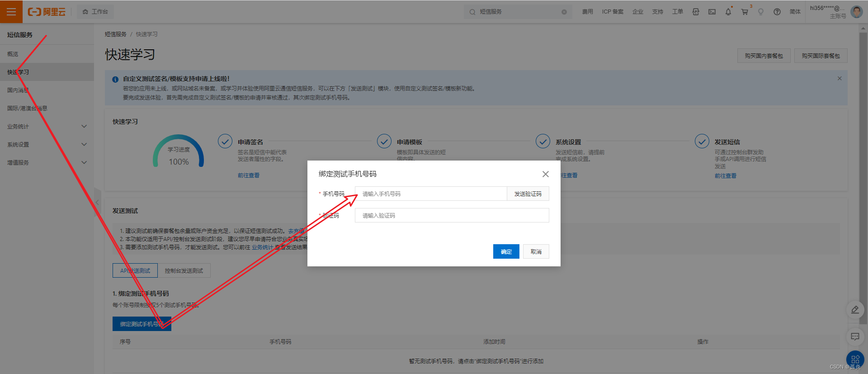This screenshot has width=868, height=374.
Task: Switch to the 控制台发送测试 tab
Action: pos(184,270)
